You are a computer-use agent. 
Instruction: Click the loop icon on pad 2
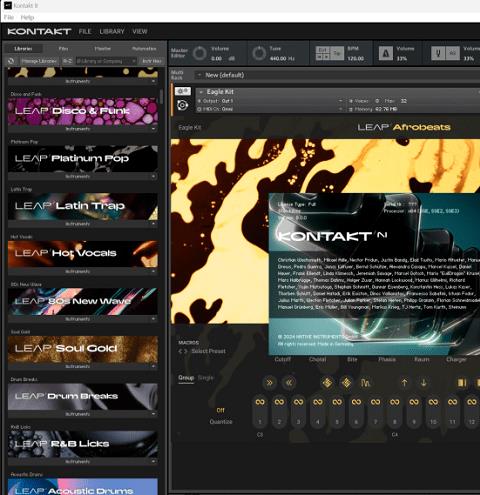pyautogui.click(x=279, y=402)
